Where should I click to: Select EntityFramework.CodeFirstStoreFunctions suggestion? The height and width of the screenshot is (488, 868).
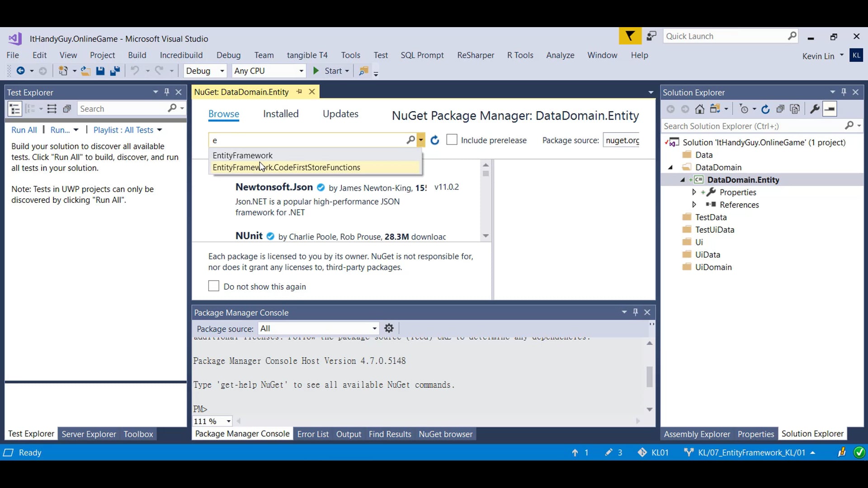click(286, 168)
